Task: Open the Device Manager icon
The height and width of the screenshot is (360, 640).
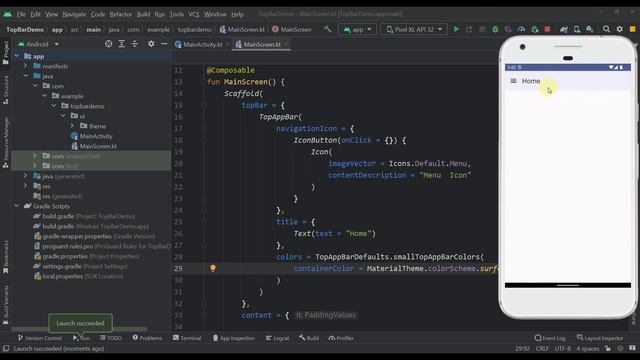Action: coord(577,29)
